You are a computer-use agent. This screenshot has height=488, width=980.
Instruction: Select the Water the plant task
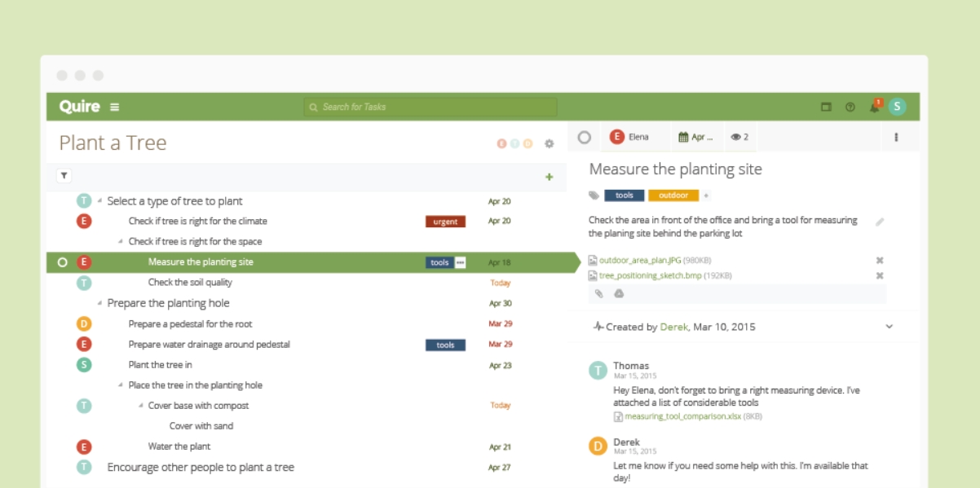click(179, 446)
